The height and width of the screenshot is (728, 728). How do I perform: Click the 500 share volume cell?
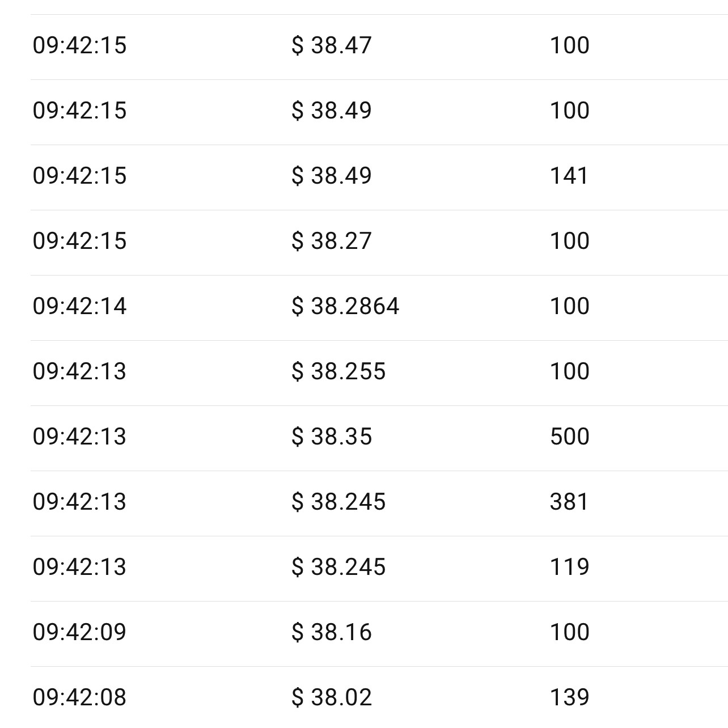point(569,437)
